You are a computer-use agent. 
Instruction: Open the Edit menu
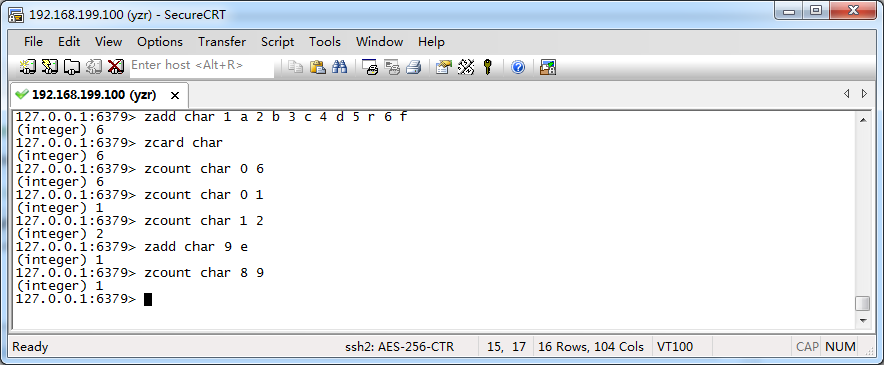click(x=69, y=42)
